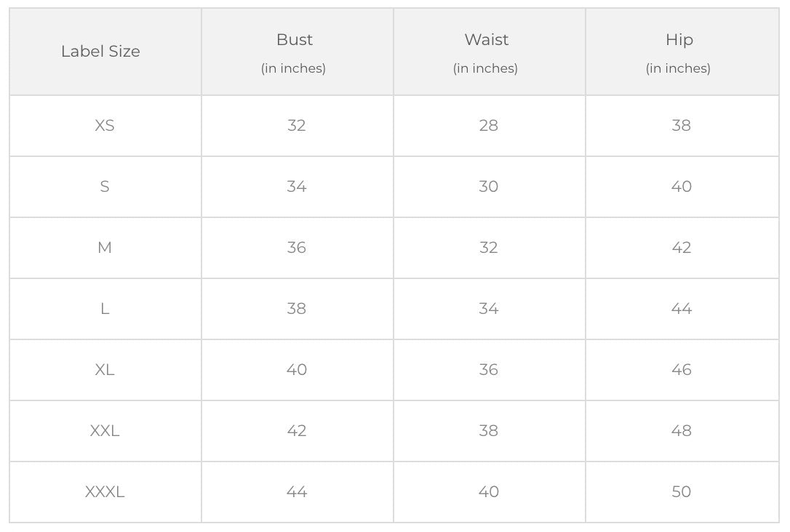Click the waist value 28 for XS
Viewport: 790px width, 532px height.
click(x=488, y=126)
